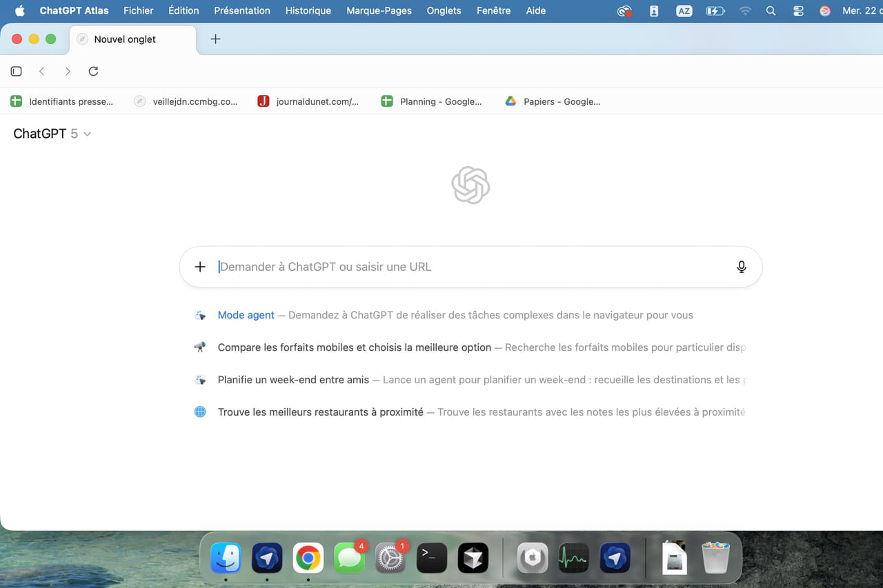
Task: Click the Demander à ChatGPT input field
Action: tap(469, 267)
